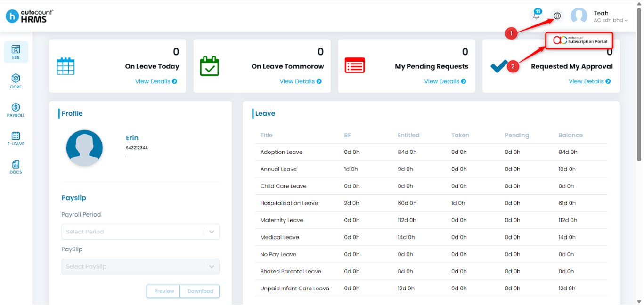Select the ESS sidebar module

[x=16, y=52]
